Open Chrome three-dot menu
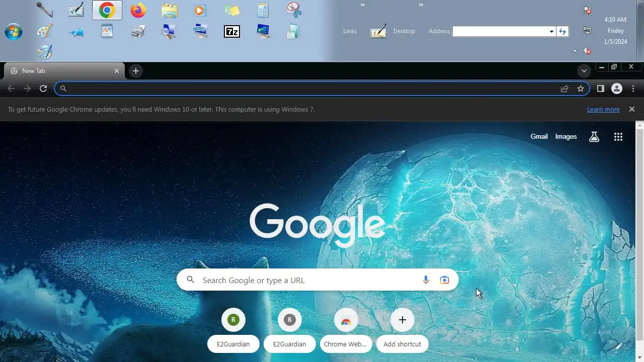 pos(633,88)
